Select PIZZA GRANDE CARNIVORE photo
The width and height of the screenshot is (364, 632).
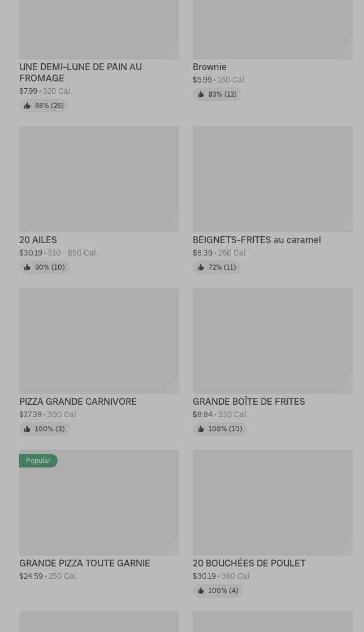coord(99,340)
